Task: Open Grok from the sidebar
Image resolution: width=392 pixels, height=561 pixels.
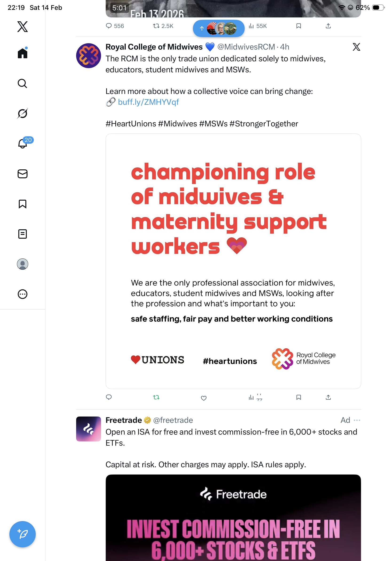Action: pyautogui.click(x=22, y=114)
